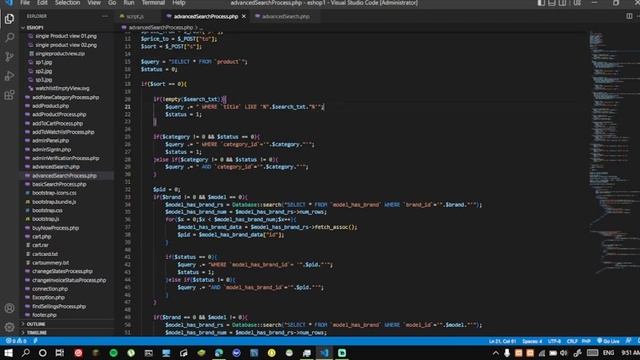640x360 pixels.
Task: Click PHP language mode in status bar
Action: [x=586, y=341]
